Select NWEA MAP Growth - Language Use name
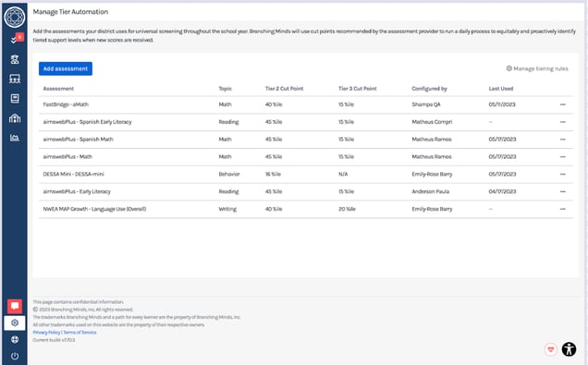Viewport: 588px width, 365px height. [x=94, y=209]
